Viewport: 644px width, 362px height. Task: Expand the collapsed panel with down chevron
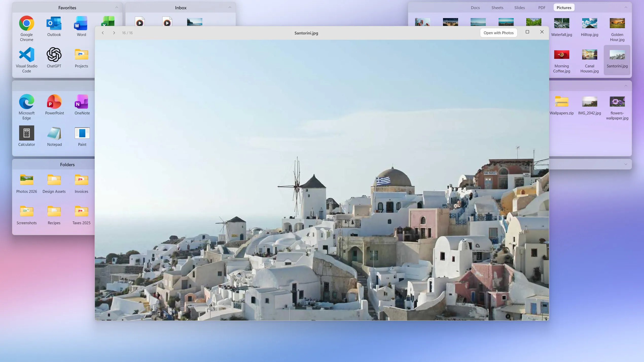tap(625, 164)
